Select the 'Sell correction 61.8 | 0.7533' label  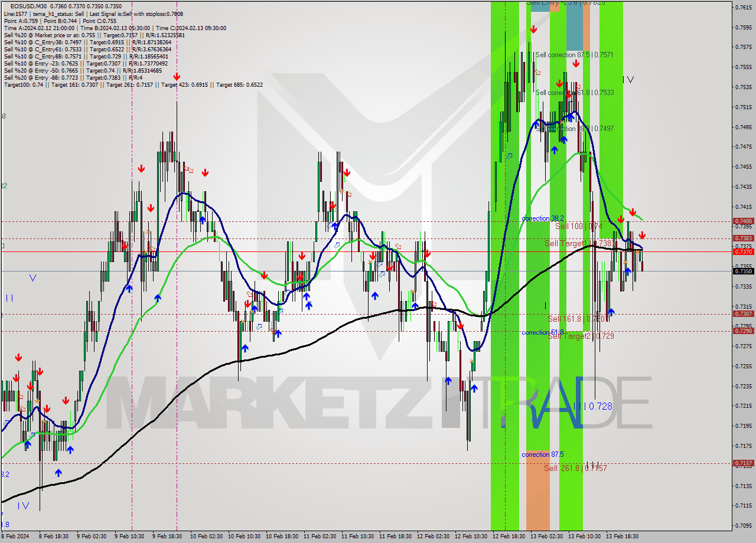pos(574,93)
